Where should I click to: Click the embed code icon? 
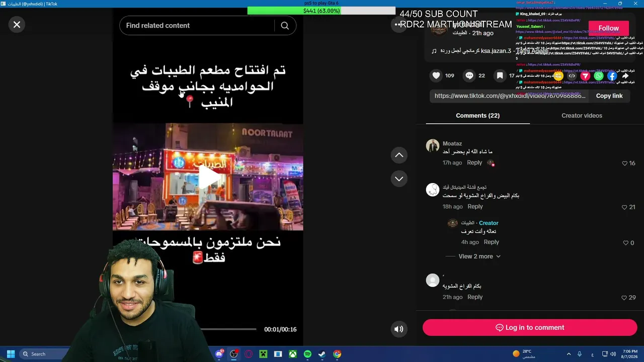[572, 76]
